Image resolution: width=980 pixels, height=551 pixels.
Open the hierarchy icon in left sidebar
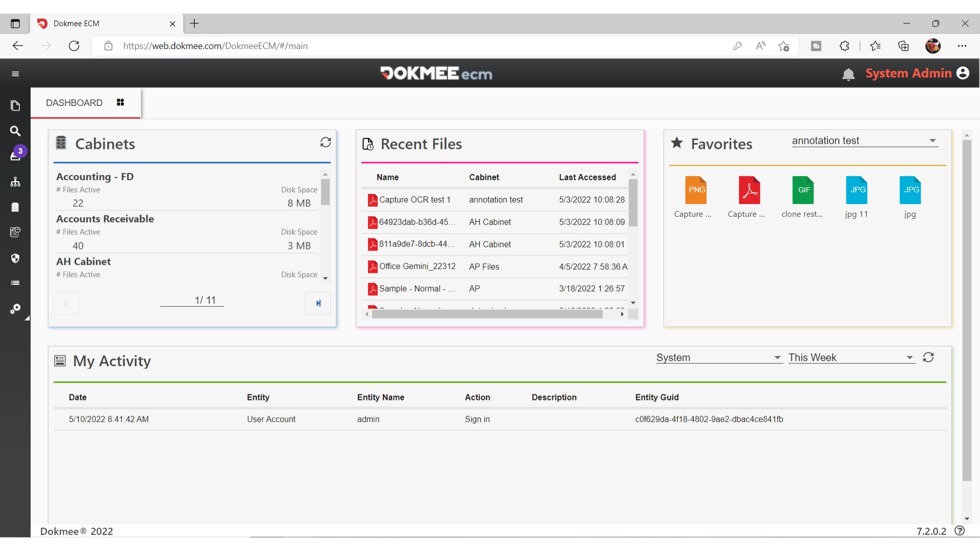15,182
